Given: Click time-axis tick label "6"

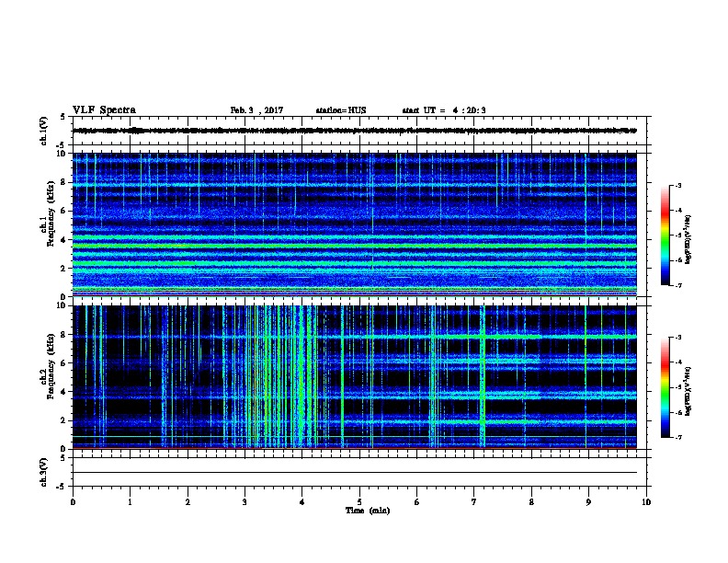Looking at the screenshot, I should coord(416,502).
